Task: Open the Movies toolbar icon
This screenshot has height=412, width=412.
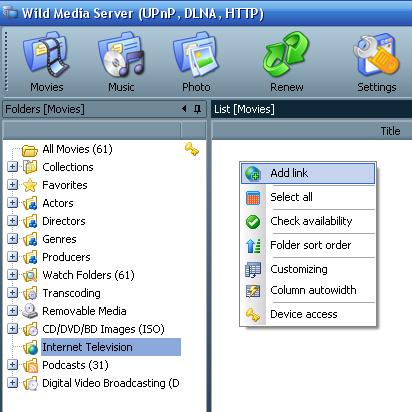Action: pyautogui.click(x=46, y=54)
